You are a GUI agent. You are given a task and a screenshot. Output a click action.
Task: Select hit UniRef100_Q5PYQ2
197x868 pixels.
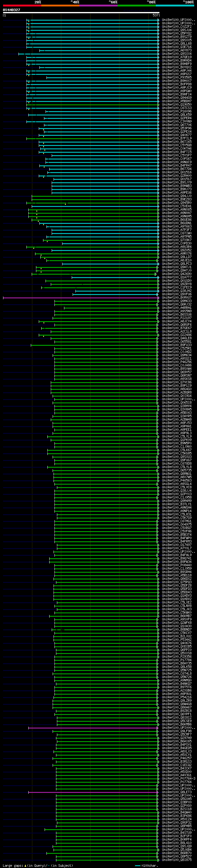point(177,33)
